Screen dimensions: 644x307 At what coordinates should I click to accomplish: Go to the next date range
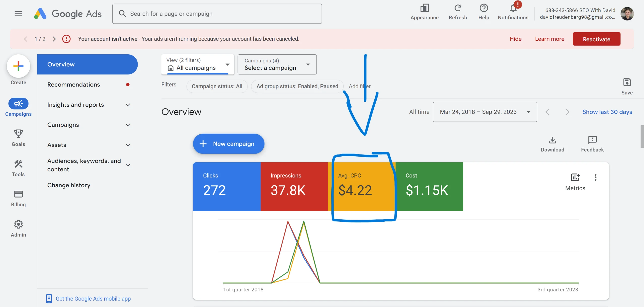point(567,112)
